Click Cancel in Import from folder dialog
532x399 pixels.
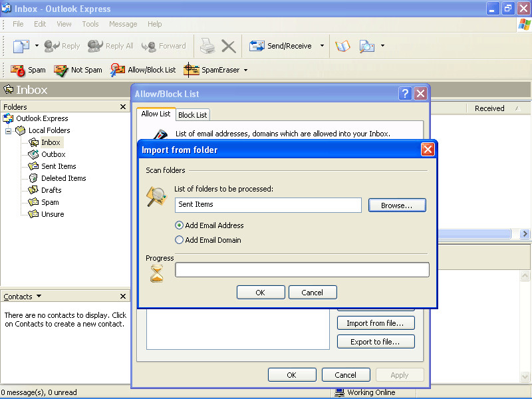pyautogui.click(x=313, y=293)
